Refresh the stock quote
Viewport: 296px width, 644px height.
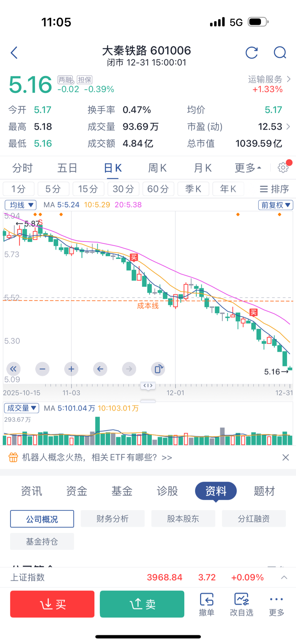click(x=252, y=52)
